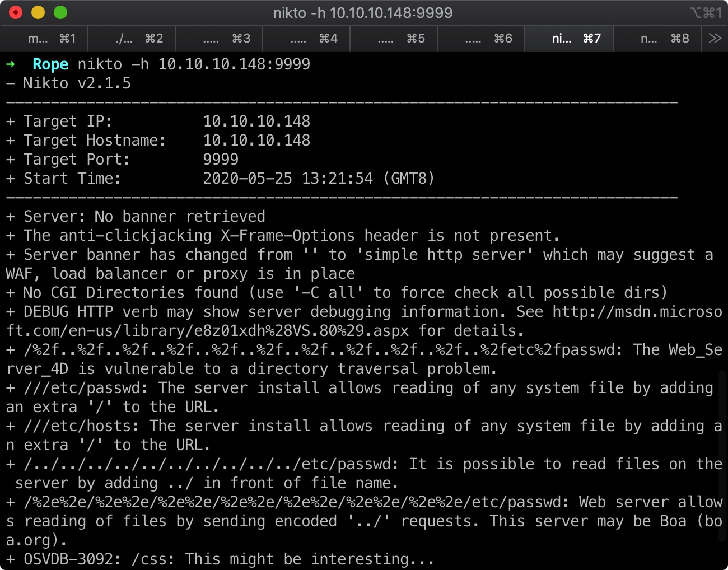Switch to terminal tab ⌘1

click(x=45, y=38)
